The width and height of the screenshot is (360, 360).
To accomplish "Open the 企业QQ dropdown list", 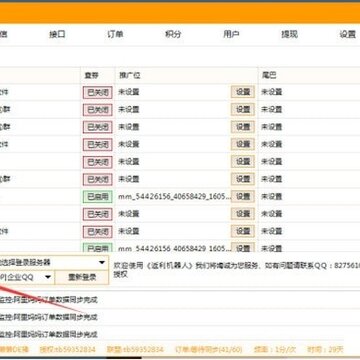I will pos(27,277).
